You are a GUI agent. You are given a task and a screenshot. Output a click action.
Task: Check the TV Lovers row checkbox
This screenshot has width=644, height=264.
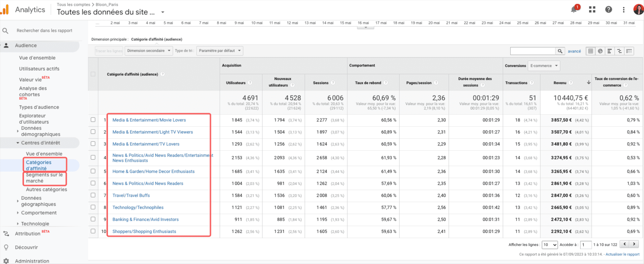(93, 144)
